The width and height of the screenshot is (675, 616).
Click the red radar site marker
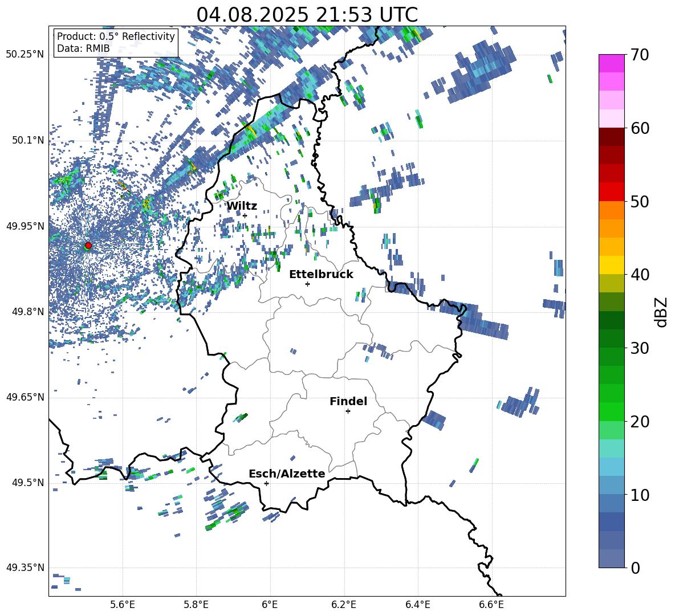[88, 245]
